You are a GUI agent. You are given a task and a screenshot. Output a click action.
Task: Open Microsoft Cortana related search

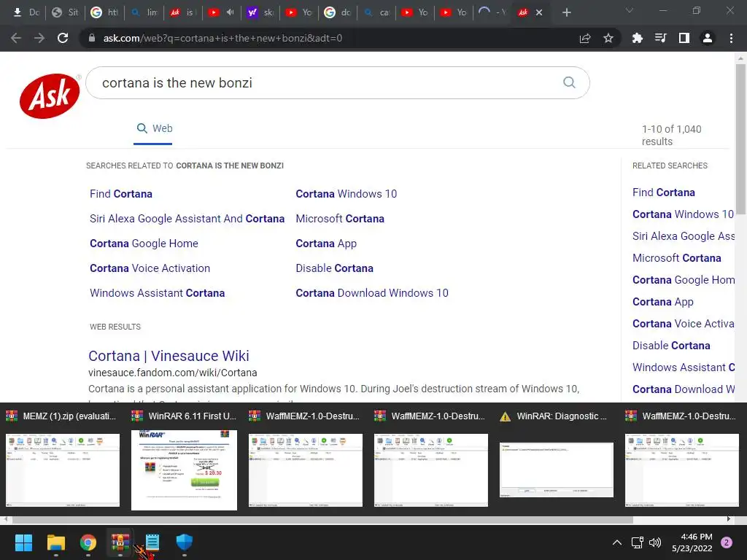click(x=340, y=219)
